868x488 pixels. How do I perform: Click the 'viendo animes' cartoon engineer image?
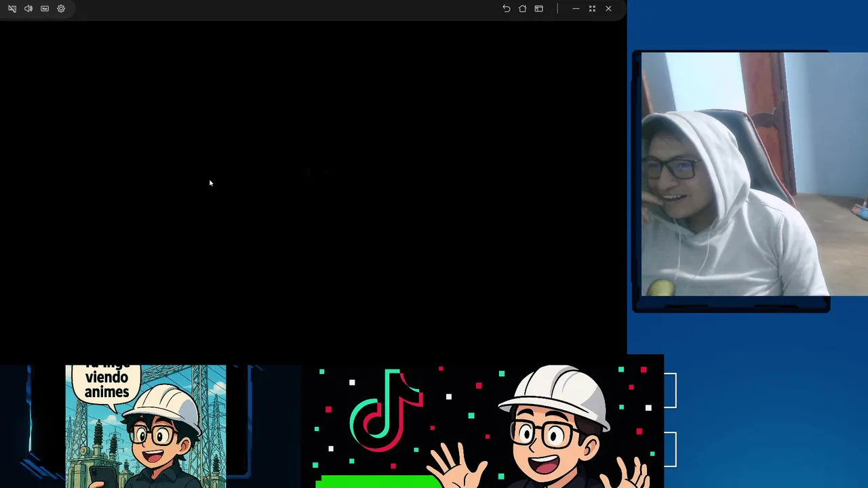(146, 426)
